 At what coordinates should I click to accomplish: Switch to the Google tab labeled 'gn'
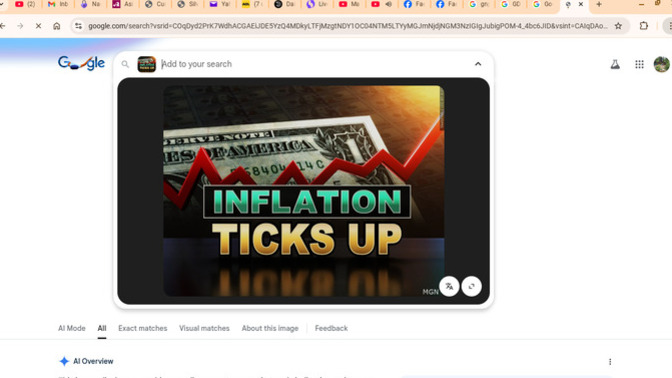(479, 4)
